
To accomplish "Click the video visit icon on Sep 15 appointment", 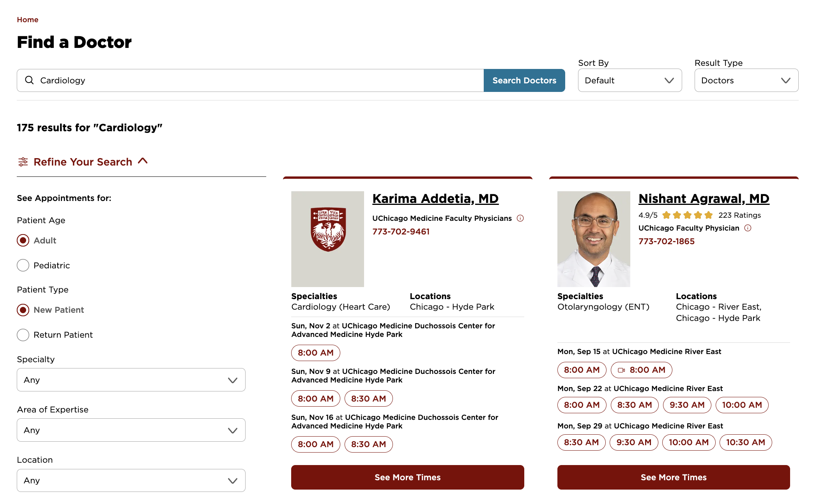I will pyautogui.click(x=622, y=370).
